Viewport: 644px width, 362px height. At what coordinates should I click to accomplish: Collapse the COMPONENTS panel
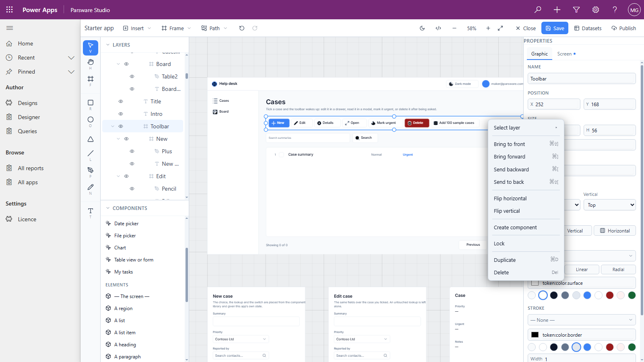pyautogui.click(x=108, y=208)
